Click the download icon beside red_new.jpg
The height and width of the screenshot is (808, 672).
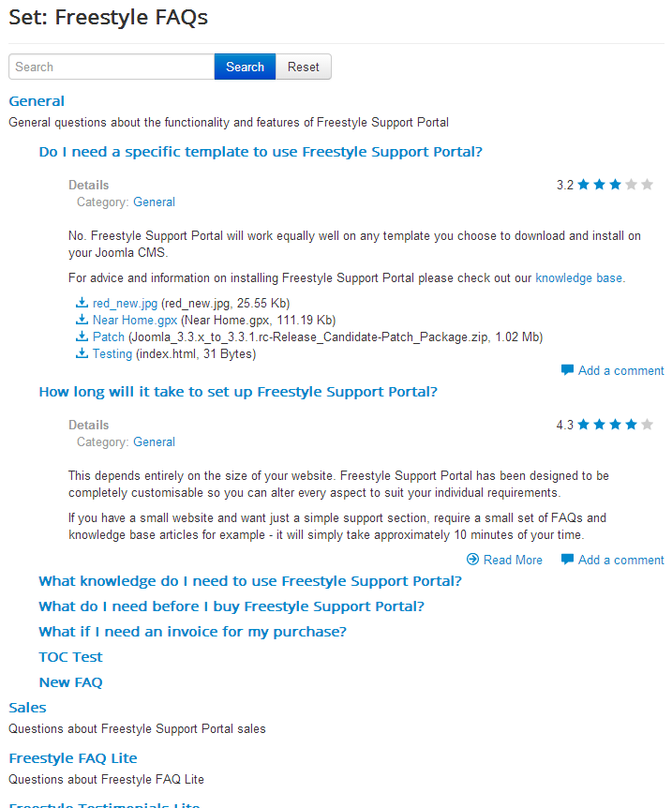coord(82,303)
